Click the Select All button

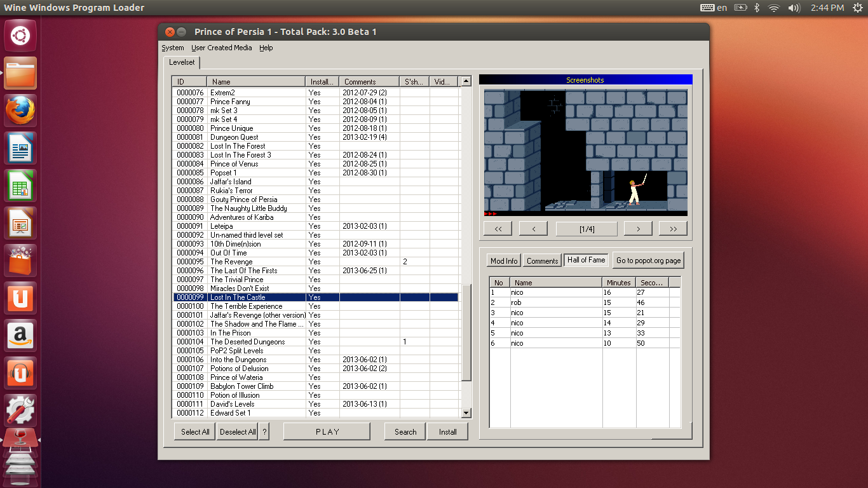(194, 431)
